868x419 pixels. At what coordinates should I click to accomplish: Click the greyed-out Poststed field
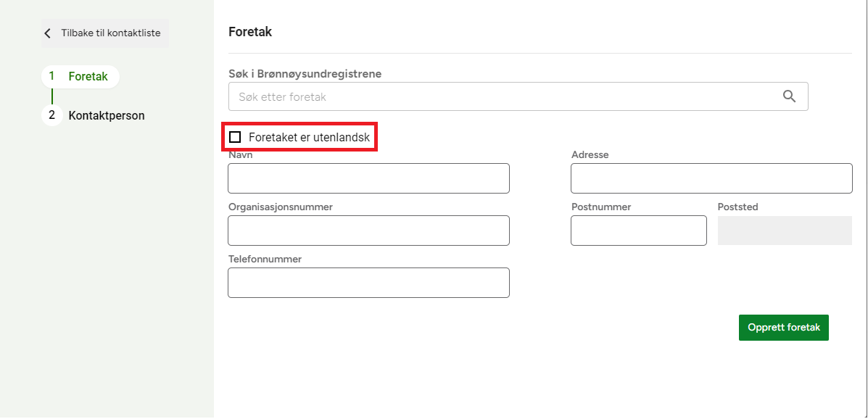(x=785, y=231)
